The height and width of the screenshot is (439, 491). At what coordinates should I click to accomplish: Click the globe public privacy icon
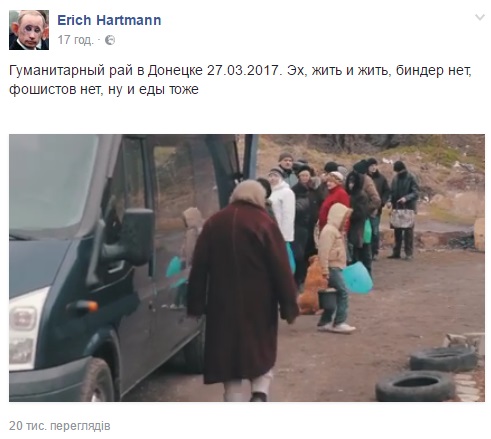110,40
